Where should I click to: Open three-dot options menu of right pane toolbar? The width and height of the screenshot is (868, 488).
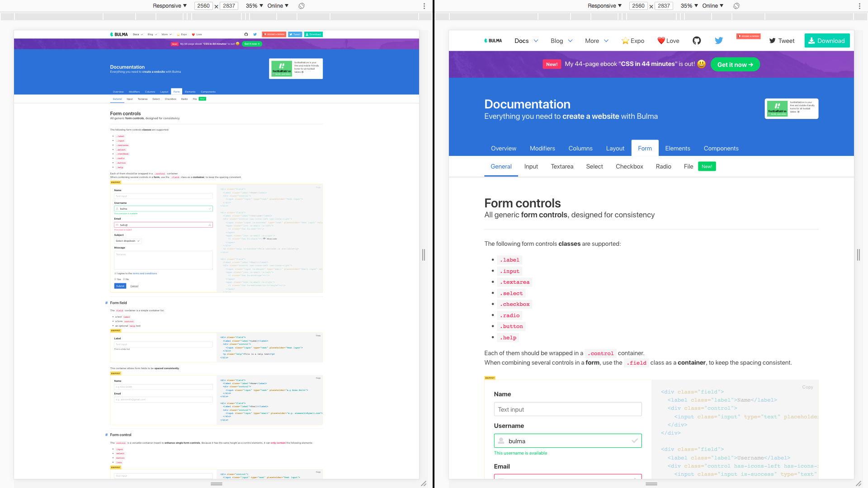click(x=859, y=6)
